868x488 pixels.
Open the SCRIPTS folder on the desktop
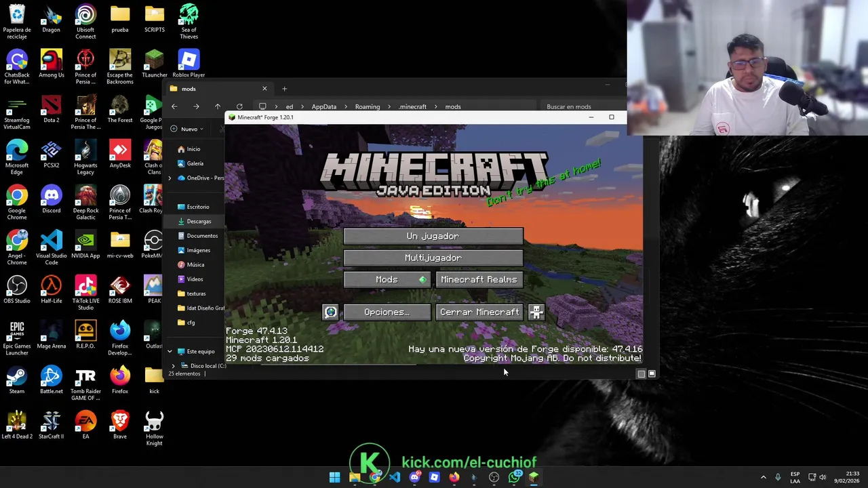click(x=154, y=19)
